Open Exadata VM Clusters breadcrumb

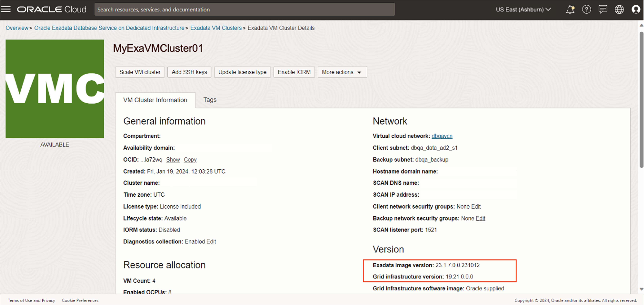(216, 28)
